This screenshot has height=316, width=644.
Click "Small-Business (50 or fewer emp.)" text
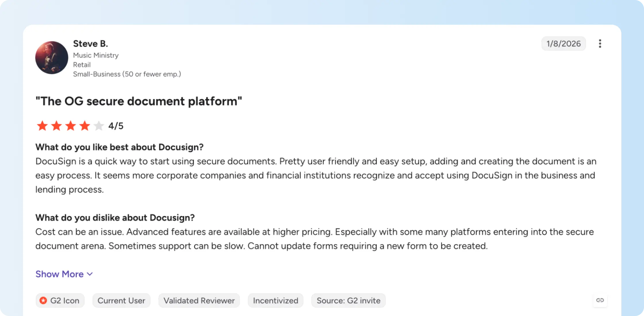127,74
